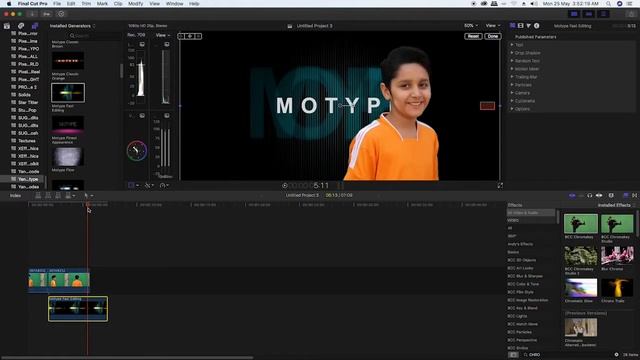Toggle solo headphones icon in timeline

point(590,196)
